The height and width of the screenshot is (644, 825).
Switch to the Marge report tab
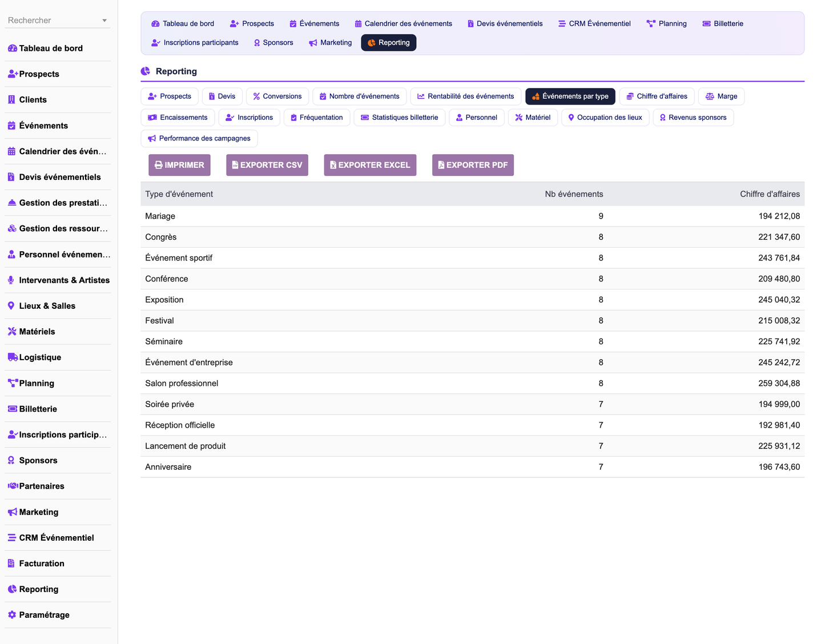[x=721, y=96]
